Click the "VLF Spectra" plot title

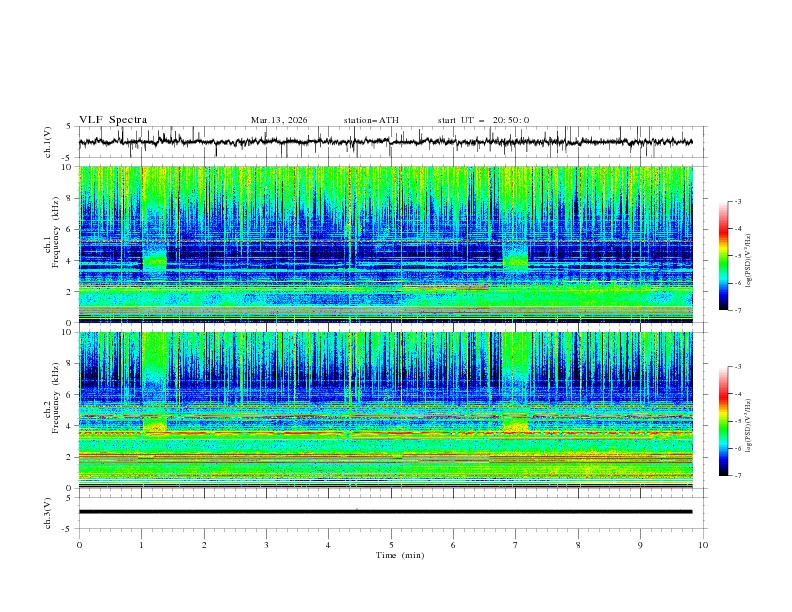113,120
